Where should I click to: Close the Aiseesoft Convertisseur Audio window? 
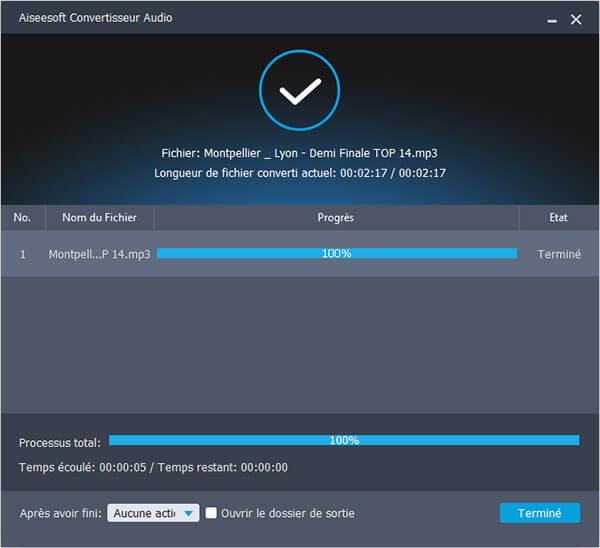click(576, 19)
